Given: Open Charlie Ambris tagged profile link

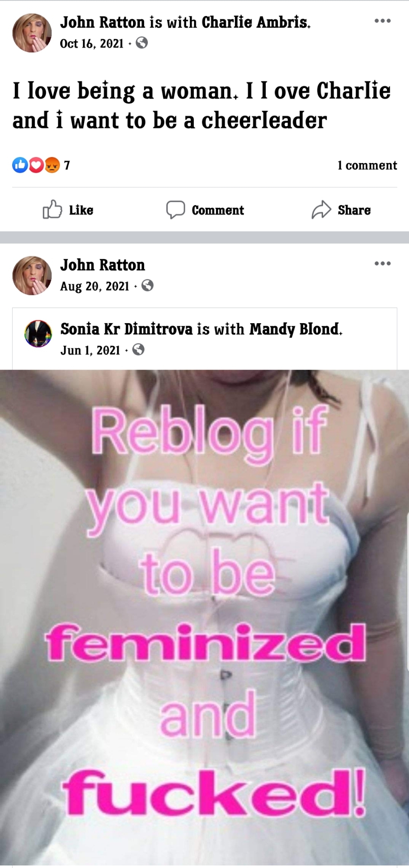Looking at the screenshot, I should pyautogui.click(x=256, y=22).
